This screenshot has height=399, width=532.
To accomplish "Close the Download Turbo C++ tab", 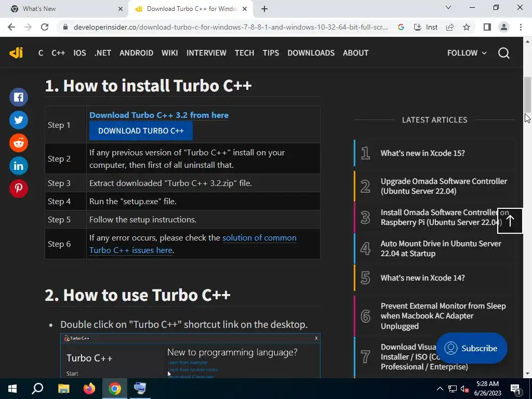I will click(x=245, y=9).
